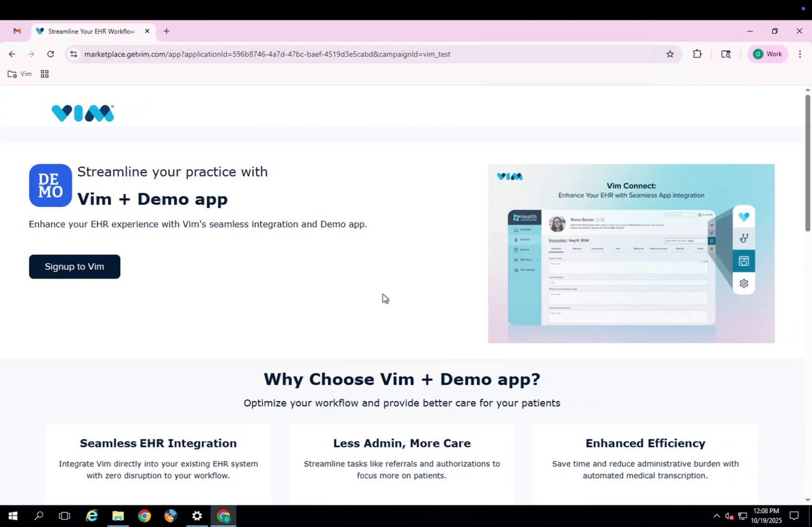
Task: Open the Windows Start menu
Action: point(13,516)
